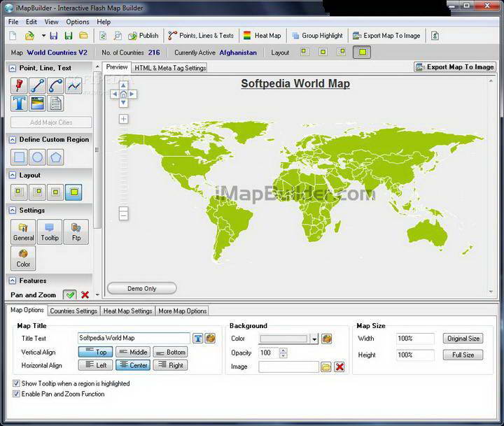Open the File menu
The image size is (504, 426).
(x=13, y=22)
